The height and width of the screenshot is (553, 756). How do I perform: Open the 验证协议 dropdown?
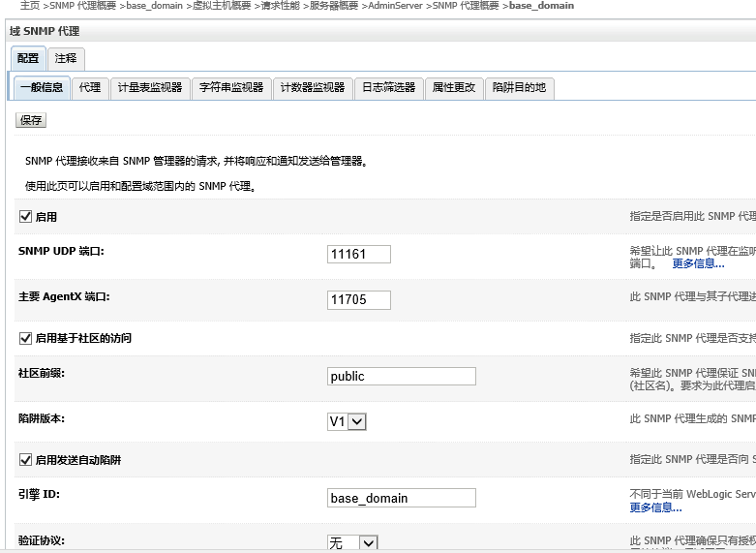tap(352, 543)
